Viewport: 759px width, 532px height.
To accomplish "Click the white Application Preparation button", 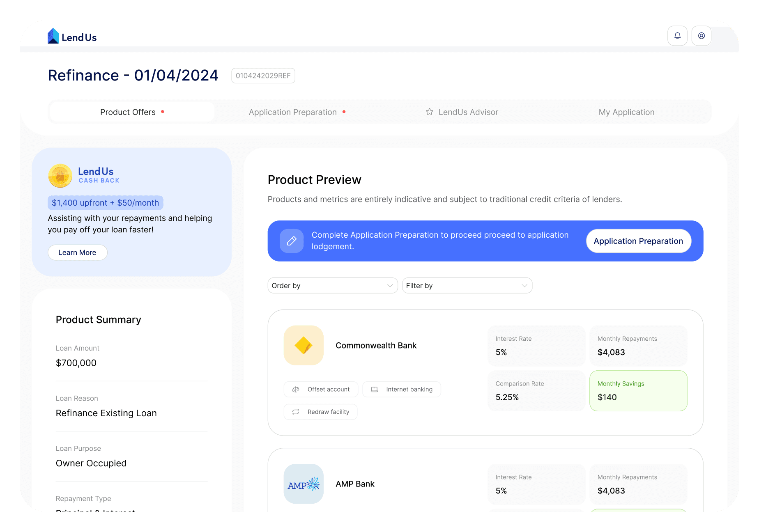I will [638, 241].
